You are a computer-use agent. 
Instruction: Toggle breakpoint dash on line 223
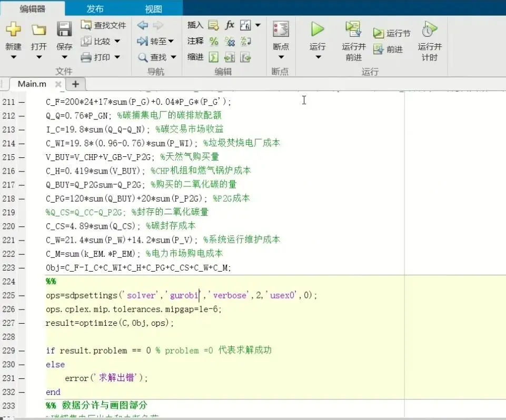(22, 268)
